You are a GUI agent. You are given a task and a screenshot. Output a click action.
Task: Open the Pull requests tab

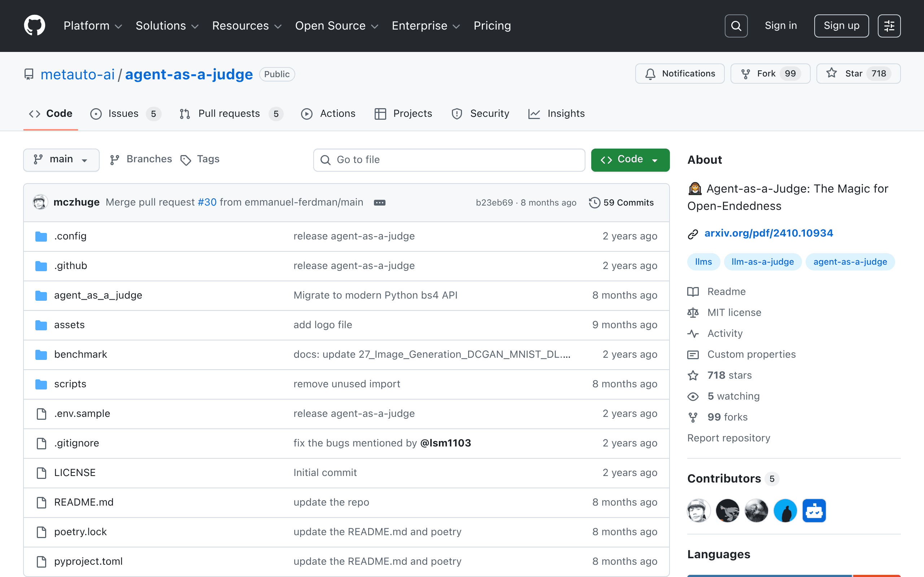pyautogui.click(x=231, y=114)
